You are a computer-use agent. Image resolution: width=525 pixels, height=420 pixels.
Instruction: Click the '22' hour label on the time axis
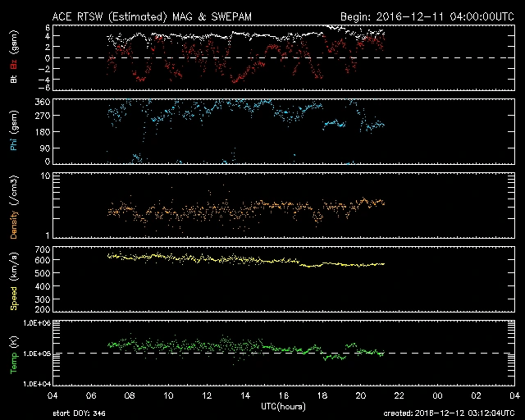[399, 395]
